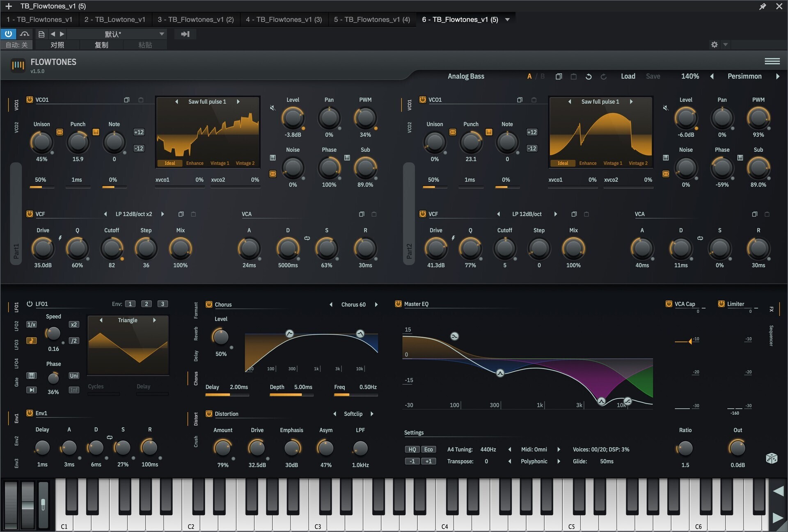788x532 pixels.
Task: Select next Part1 waveform after Saw full pulse 1
Action: 238,102
